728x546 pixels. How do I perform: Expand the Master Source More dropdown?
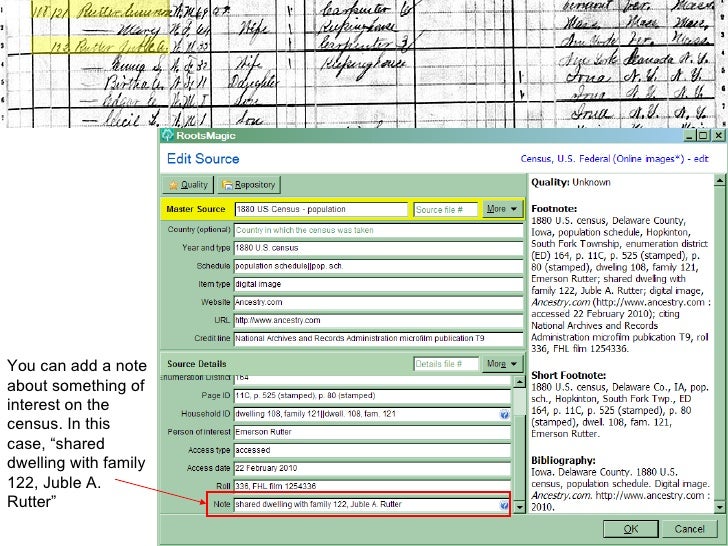[x=502, y=209]
